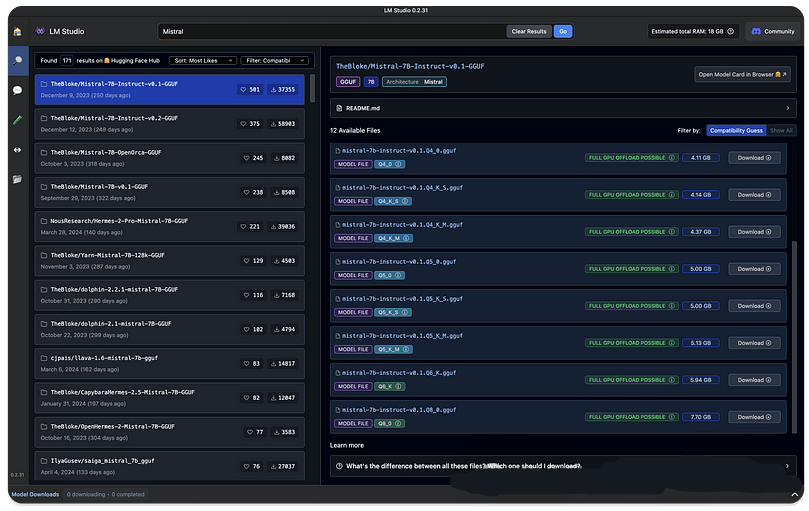Click the GGUF tag badge

pos(348,82)
